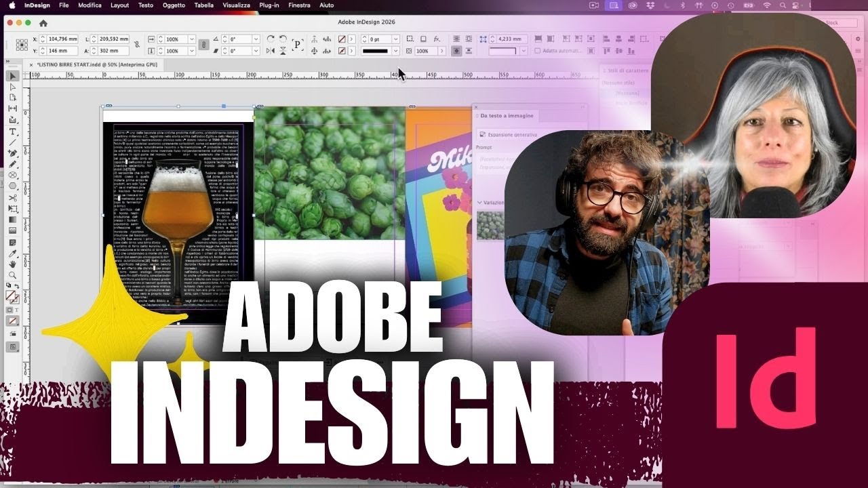The height and width of the screenshot is (488, 868).
Task: Select the Pencil tool
Action: tap(12, 164)
